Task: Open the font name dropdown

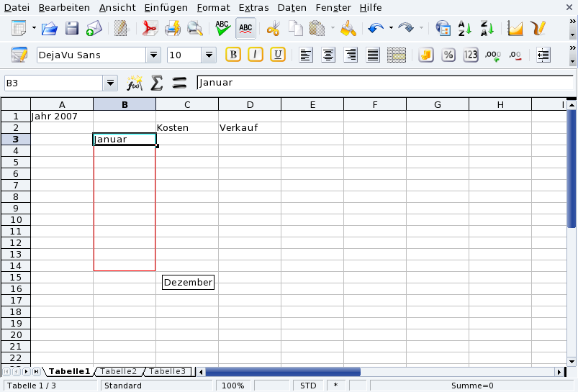Action: [x=153, y=55]
